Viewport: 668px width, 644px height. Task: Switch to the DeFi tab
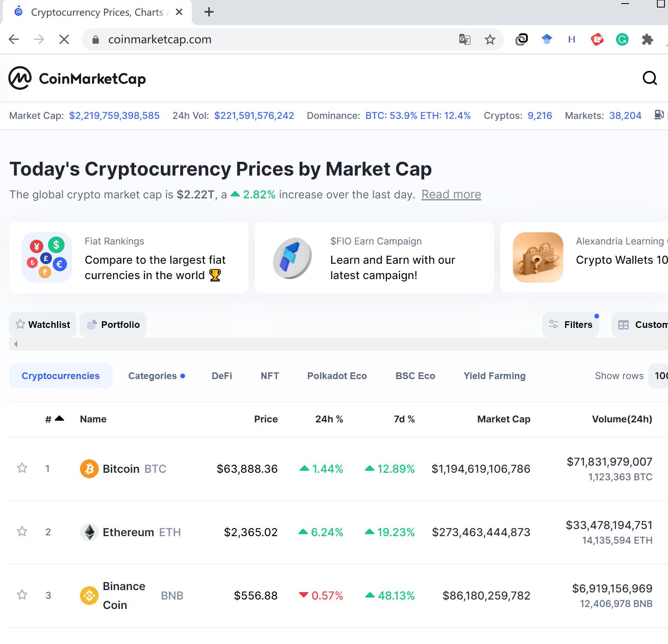pyautogui.click(x=222, y=376)
